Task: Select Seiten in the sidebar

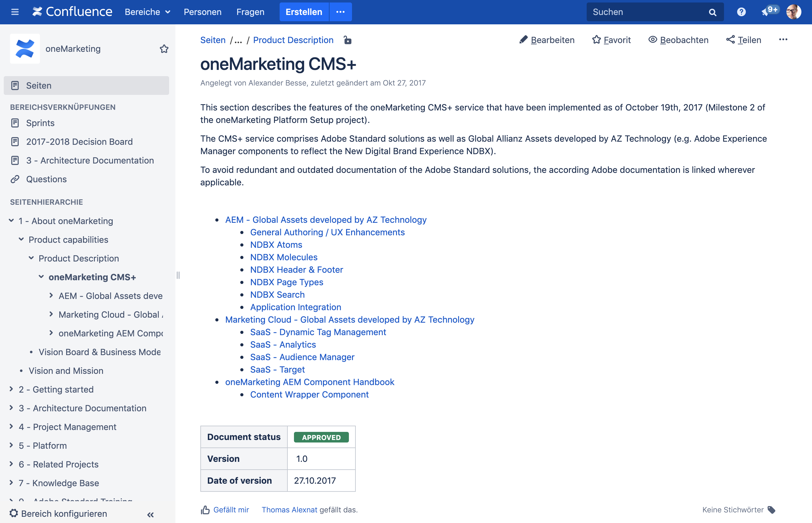Action: coord(86,86)
